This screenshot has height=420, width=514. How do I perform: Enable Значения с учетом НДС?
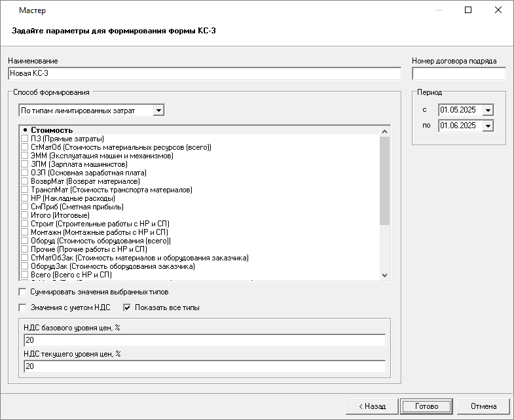(23, 307)
